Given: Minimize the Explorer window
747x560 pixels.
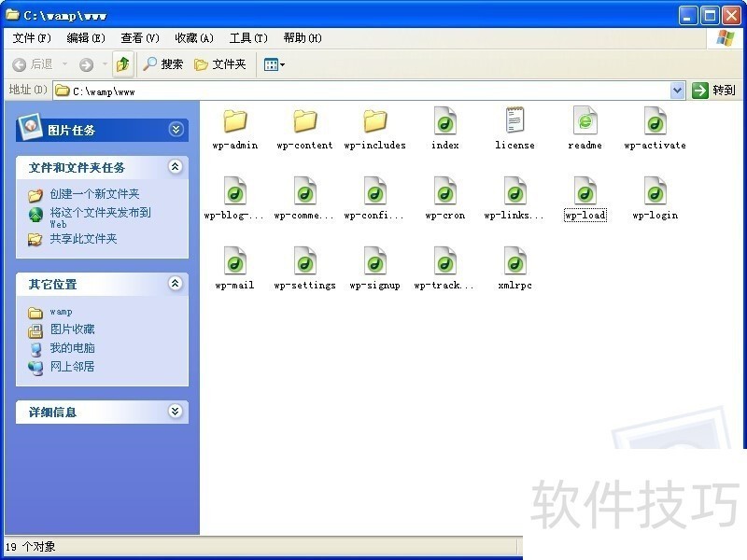Looking at the screenshot, I should [687, 16].
